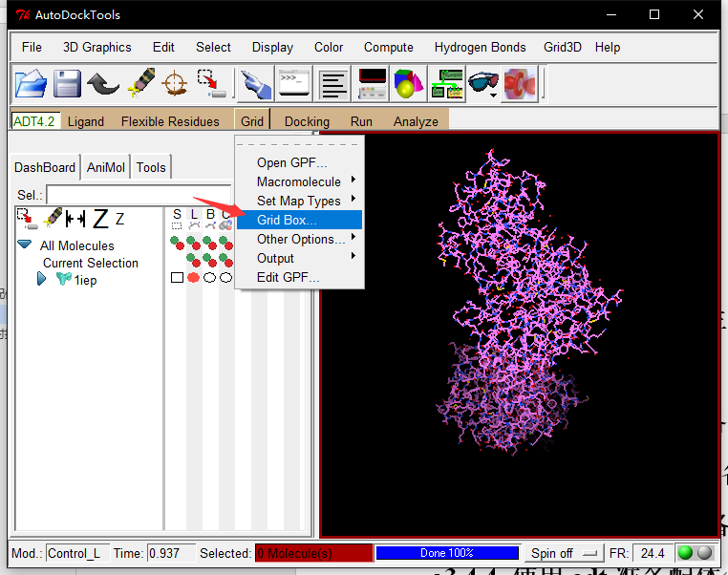Click the C CPK column header

coord(226,219)
